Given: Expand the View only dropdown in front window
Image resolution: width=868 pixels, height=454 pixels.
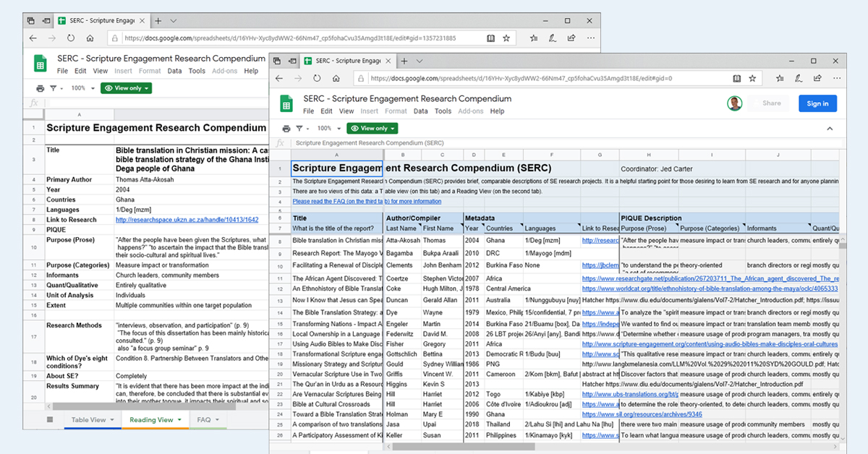Looking at the screenshot, I should [x=373, y=129].
